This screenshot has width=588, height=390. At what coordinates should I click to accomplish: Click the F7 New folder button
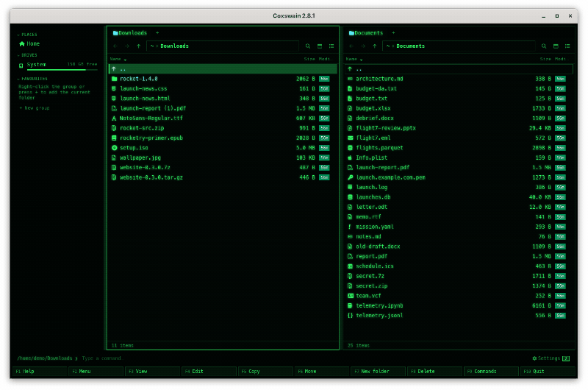378,372
